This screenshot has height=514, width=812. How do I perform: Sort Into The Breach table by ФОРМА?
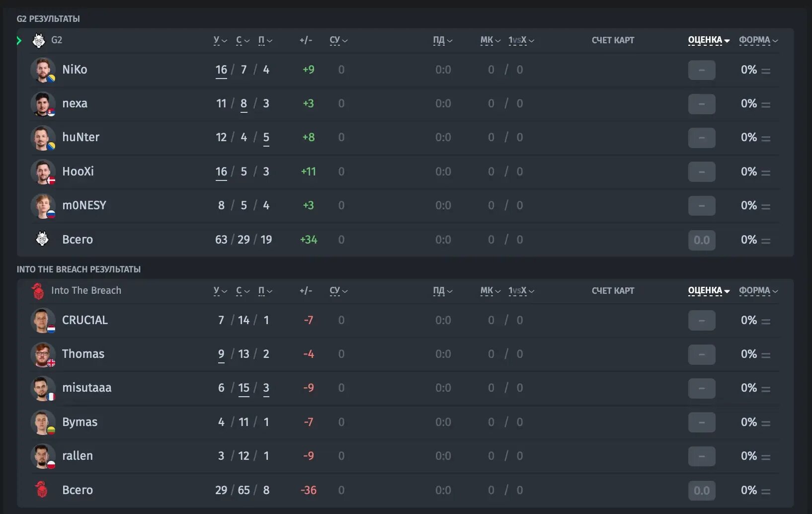click(758, 291)
